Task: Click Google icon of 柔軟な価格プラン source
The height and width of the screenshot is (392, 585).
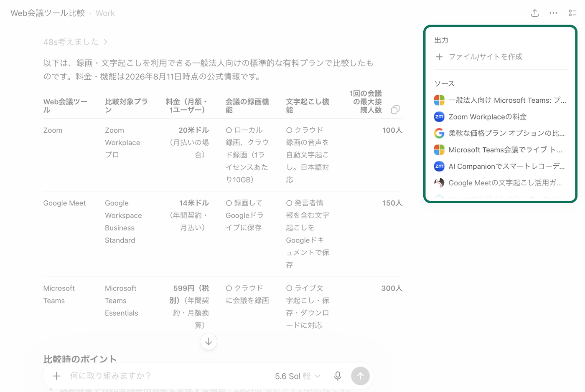Action: [x=439, y=133]
